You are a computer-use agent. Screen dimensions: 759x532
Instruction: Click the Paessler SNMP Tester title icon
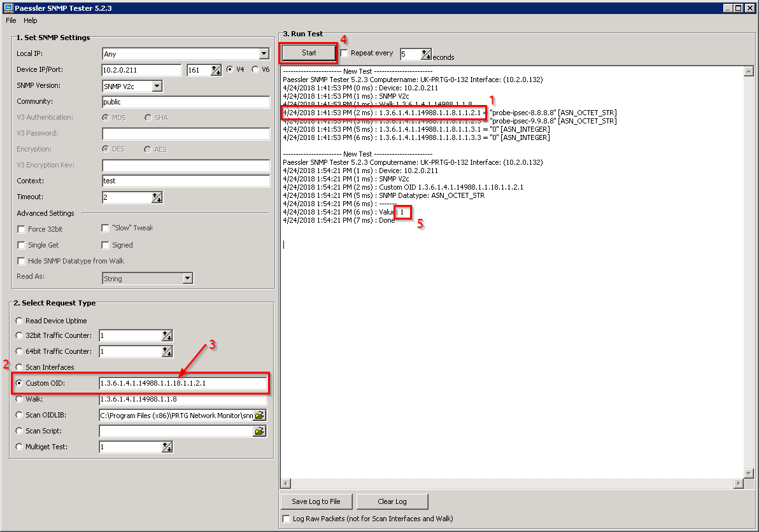click(8, 8)
